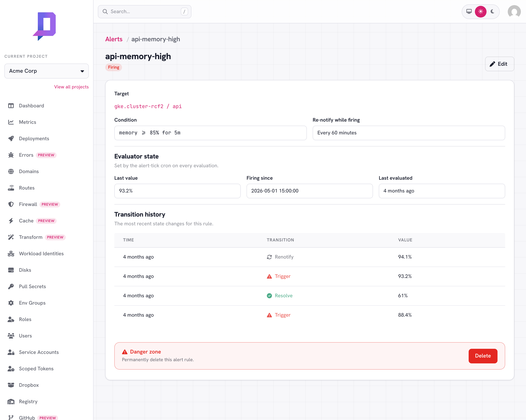
Task: Click the Metrics chart icon
Action: [11, 122]
